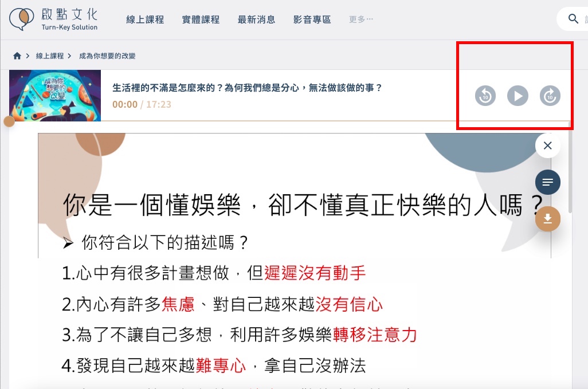Click the 啟點文化 Turn-Key Solution logo
This screenshot has height=389, width=588.
tap(53, 19)
